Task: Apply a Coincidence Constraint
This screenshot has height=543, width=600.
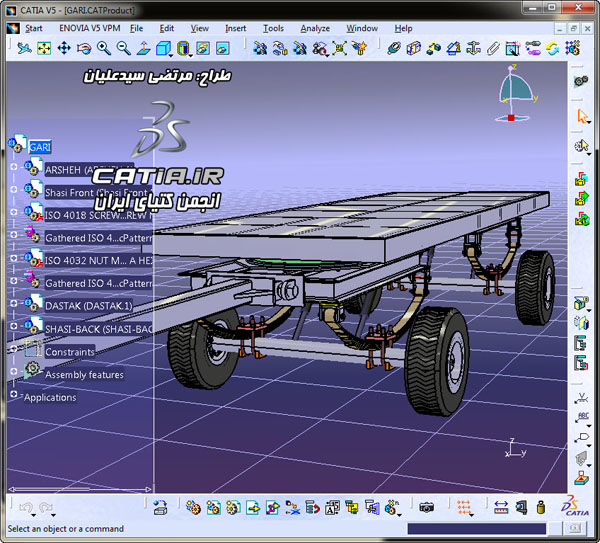Action: [394, 49]
